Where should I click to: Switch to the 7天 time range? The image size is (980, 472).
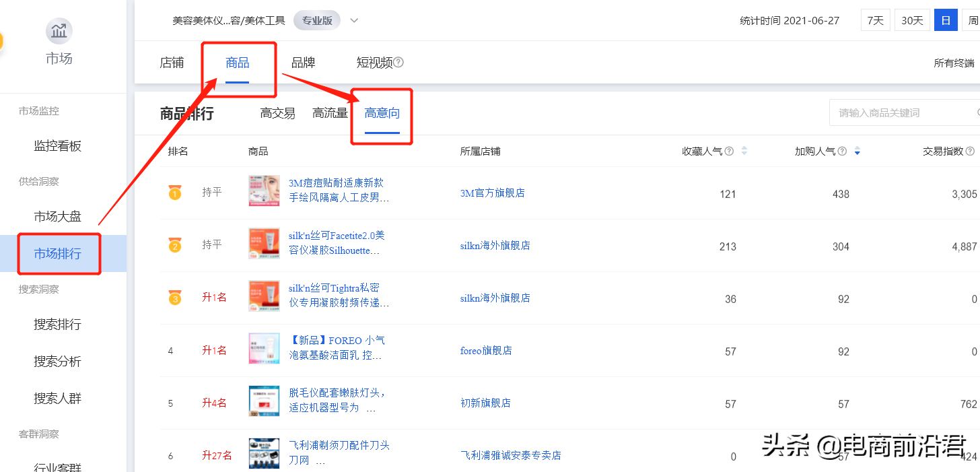pos(875,20)
